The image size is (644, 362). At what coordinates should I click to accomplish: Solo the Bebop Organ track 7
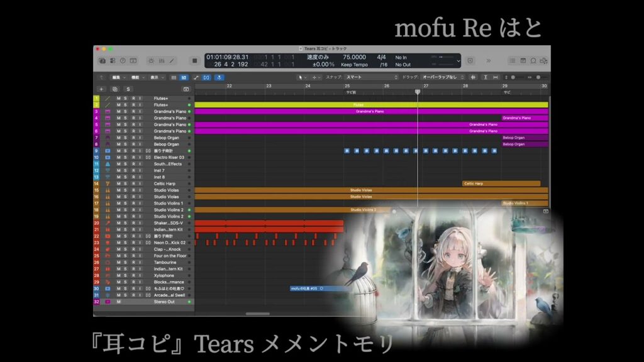(125, 138)
